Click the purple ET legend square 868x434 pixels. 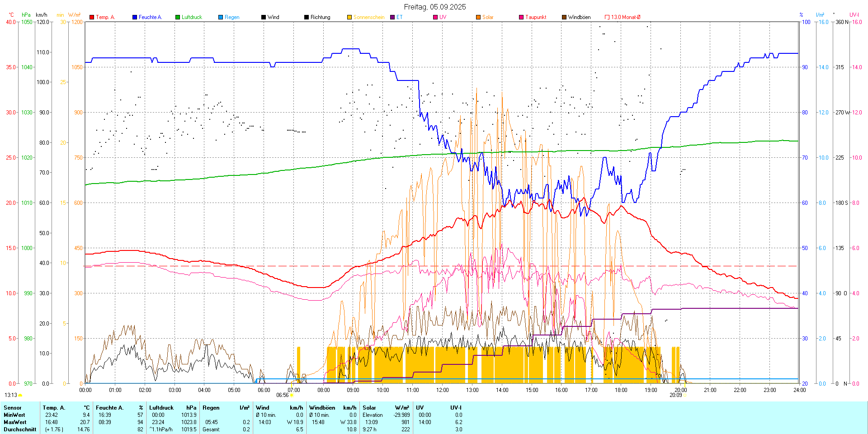click(x=392, y=17)
